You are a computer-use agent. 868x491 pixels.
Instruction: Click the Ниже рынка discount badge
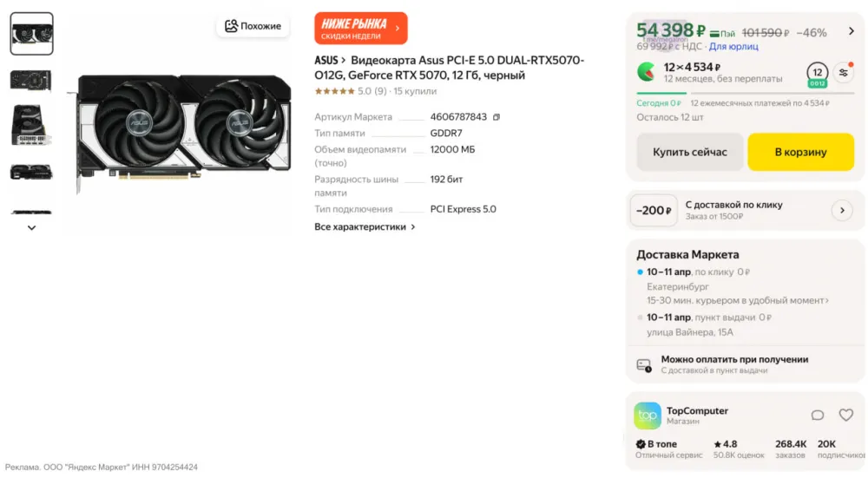pos(360,28)
